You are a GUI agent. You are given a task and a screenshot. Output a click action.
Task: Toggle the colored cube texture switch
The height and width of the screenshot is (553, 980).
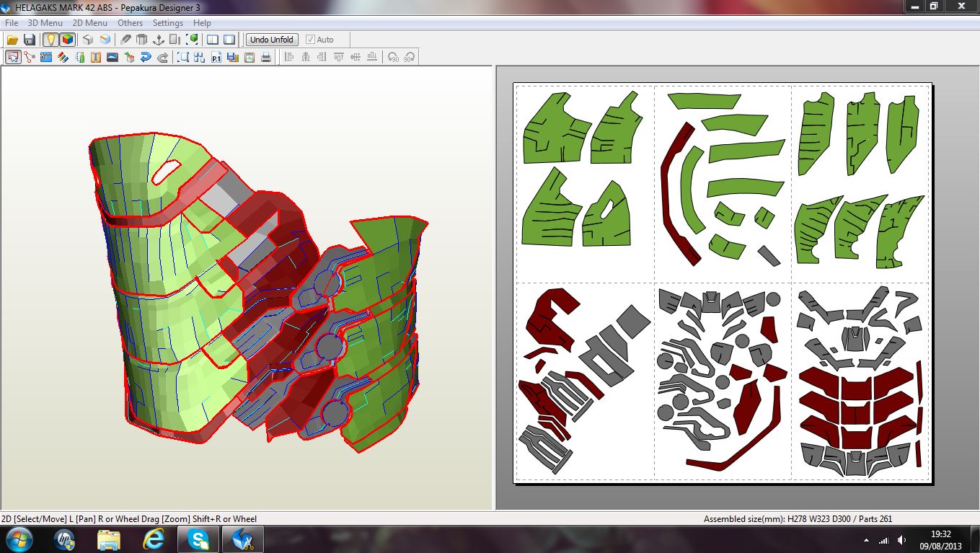pyautogui.click(x=67, y=40)
